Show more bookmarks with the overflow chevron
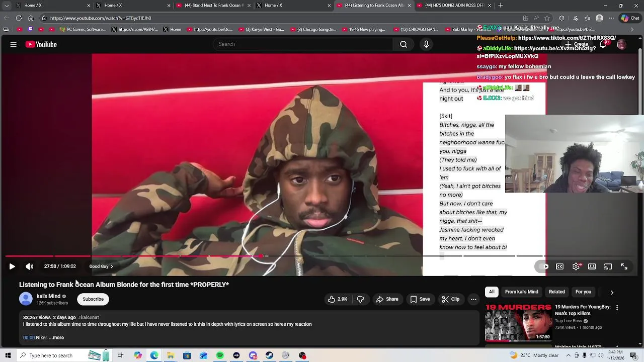 pyautogui.click(x=632, y=30)
